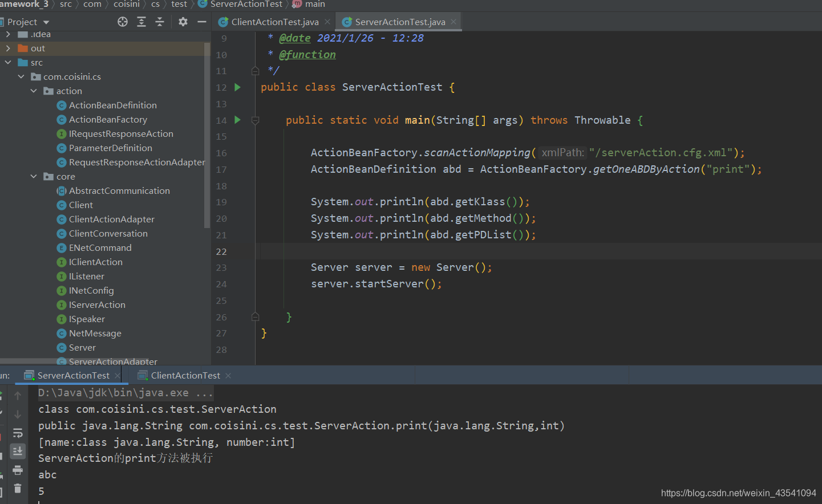Collapse the action package
Image resolution: width=822 pixels, height=504 pixels.
(34, 91)
